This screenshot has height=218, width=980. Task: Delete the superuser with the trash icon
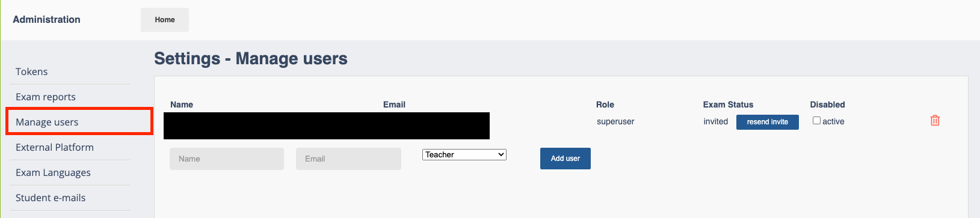(x=935, y=121)
